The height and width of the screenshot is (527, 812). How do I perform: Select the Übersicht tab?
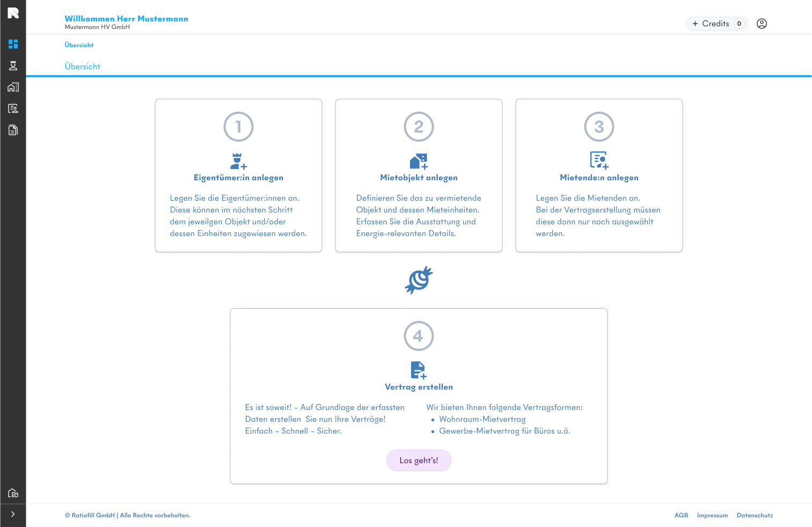pos(83,67)
